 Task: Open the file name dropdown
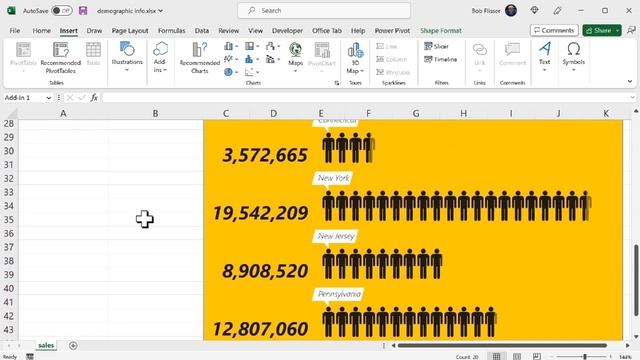tap(161, 11)
